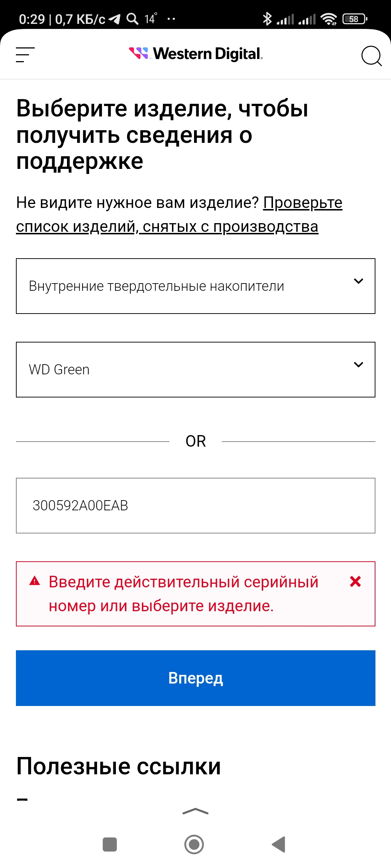391x868 pixels.
Task: Tap the Android home circle button
Action: (194, 844)
